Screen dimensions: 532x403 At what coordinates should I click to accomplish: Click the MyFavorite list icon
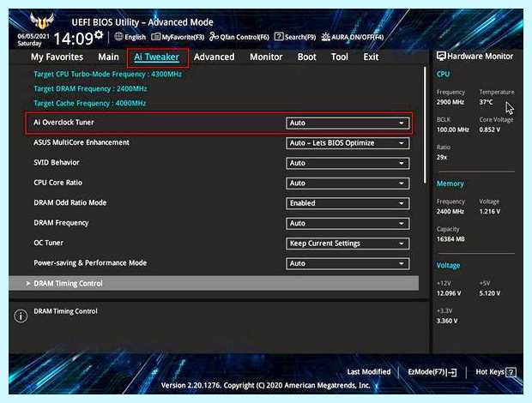pyautogui.click(x=155, y=37)
